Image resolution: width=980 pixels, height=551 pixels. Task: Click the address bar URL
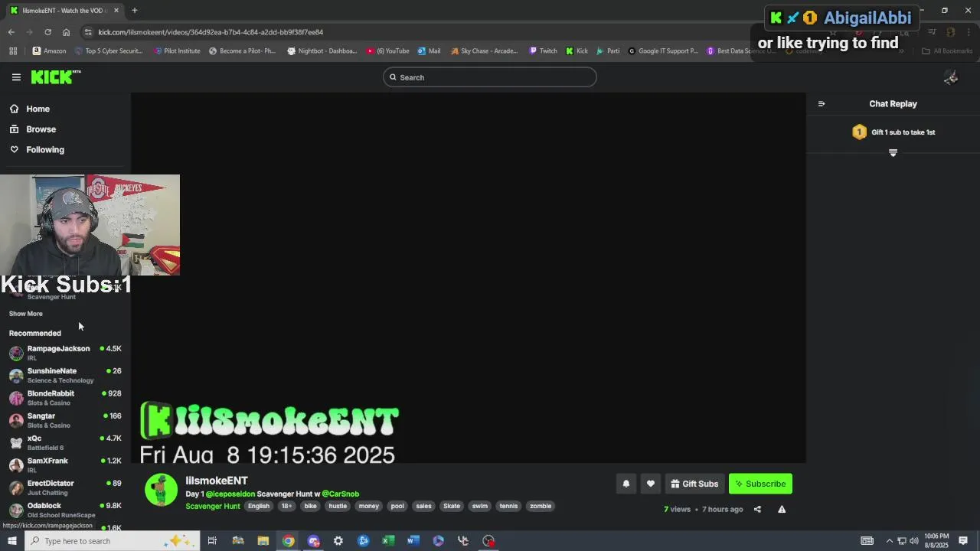tap(211, 32)
